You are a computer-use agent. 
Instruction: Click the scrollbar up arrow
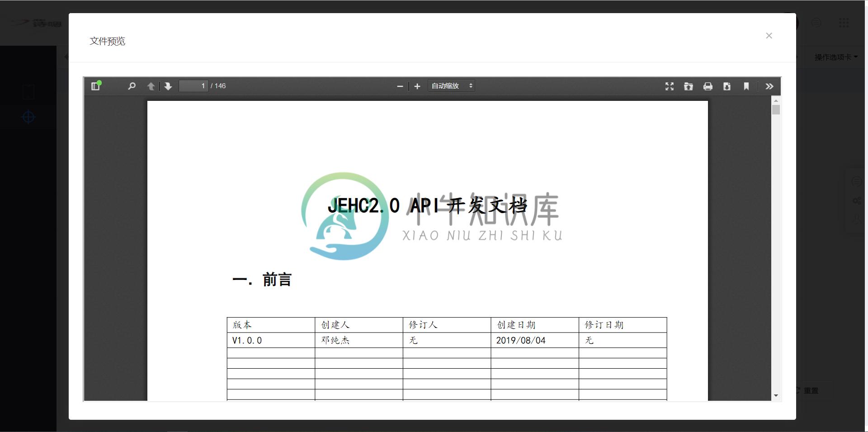point(776,100)
